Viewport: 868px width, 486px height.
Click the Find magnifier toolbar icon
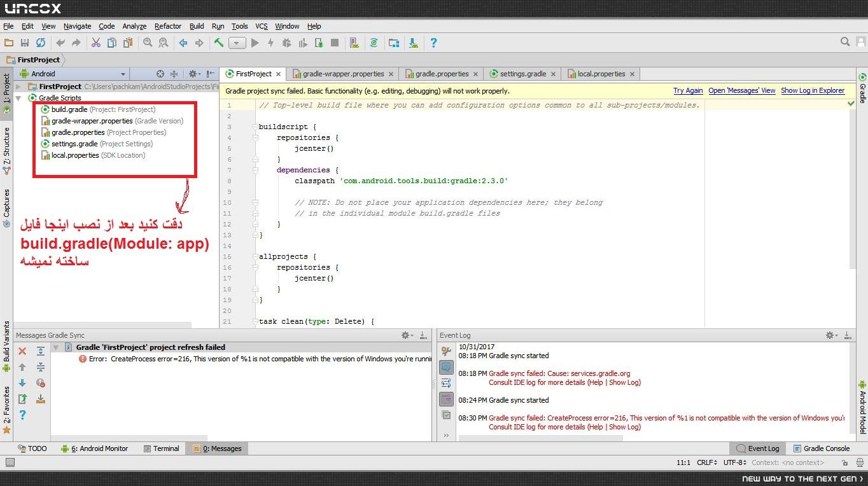(x=148, y=43)
